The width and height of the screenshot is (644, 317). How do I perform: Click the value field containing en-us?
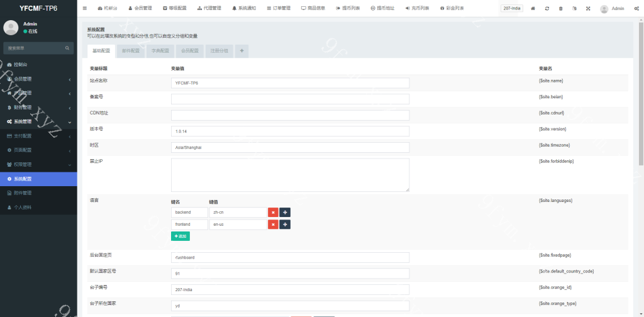238,225
